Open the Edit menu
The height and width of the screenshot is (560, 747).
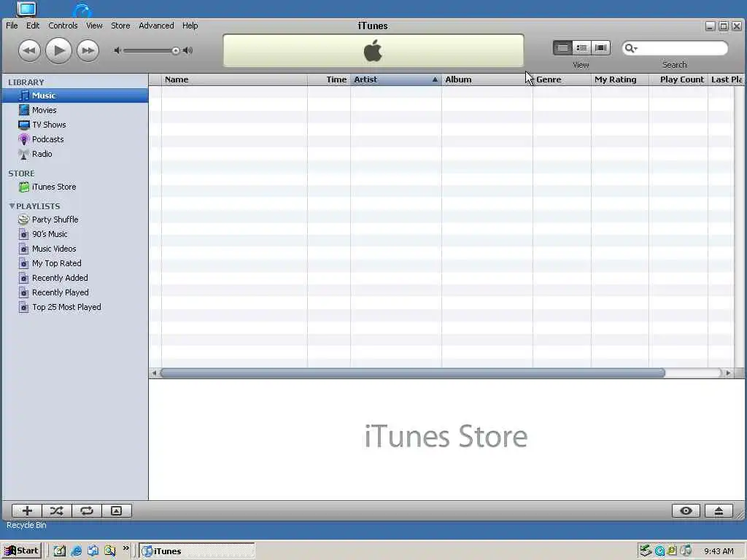tap(33, 26)
